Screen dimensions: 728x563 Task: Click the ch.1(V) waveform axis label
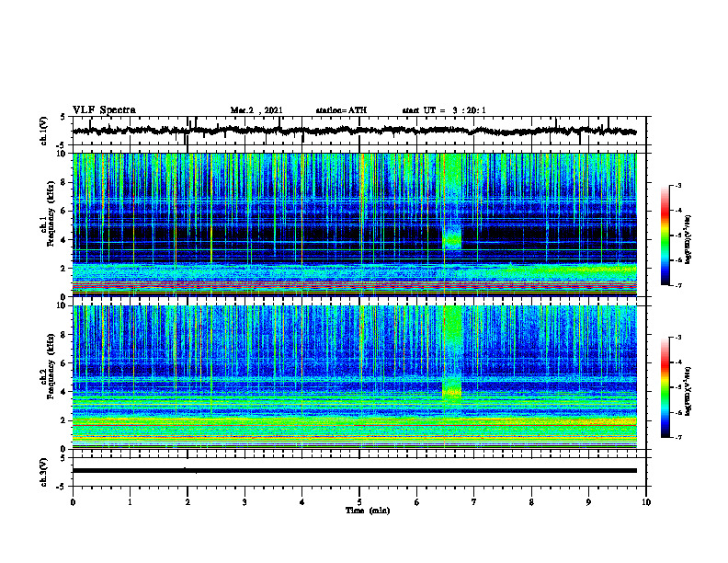[x=43, y=131]
